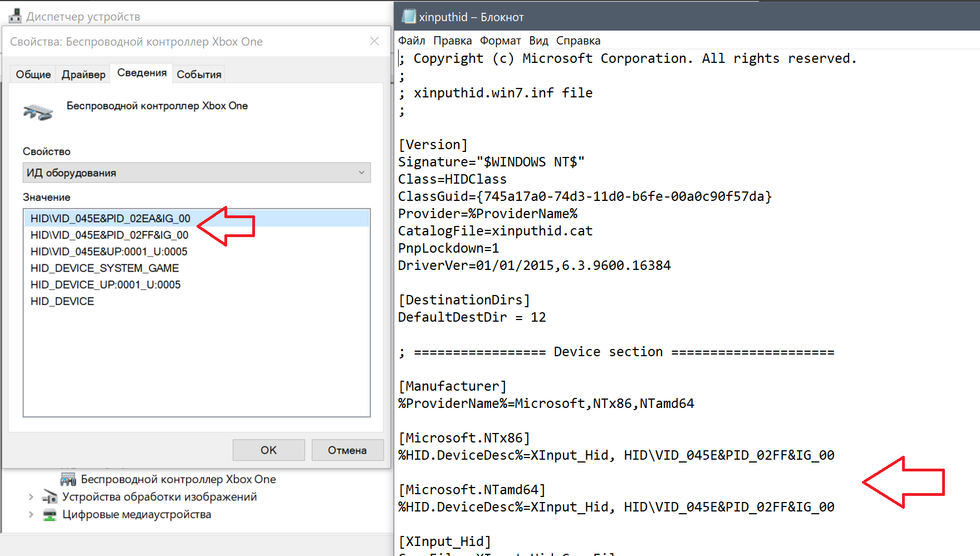Select the Сведения tab
This screenshot has width=980, height=556.
pyautogui.click(x=142, y=73)
